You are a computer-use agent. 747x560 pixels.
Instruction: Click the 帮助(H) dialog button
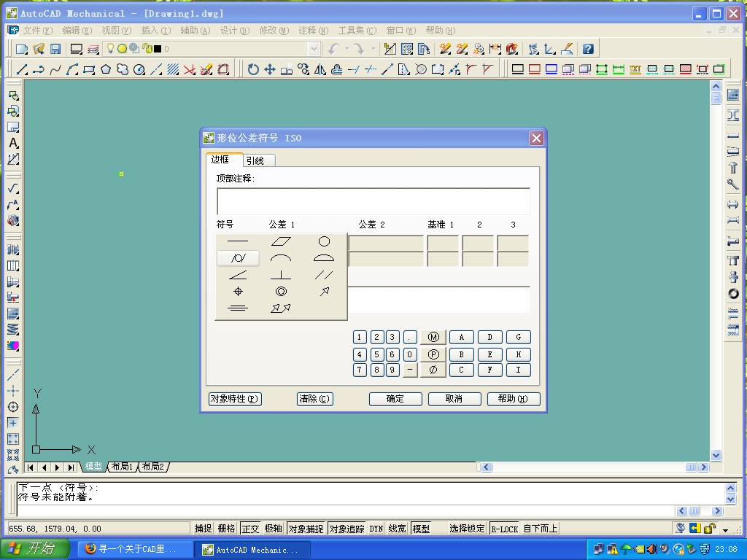click(x=514, y=399)
